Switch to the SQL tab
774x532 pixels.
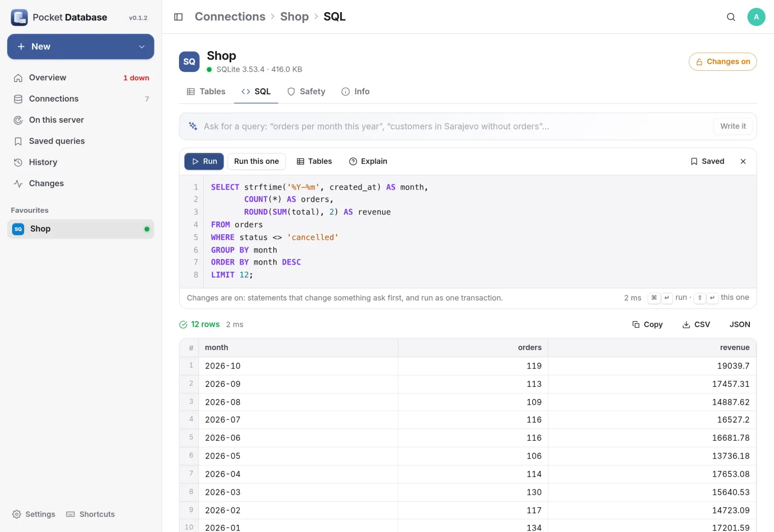coord(256,91)
